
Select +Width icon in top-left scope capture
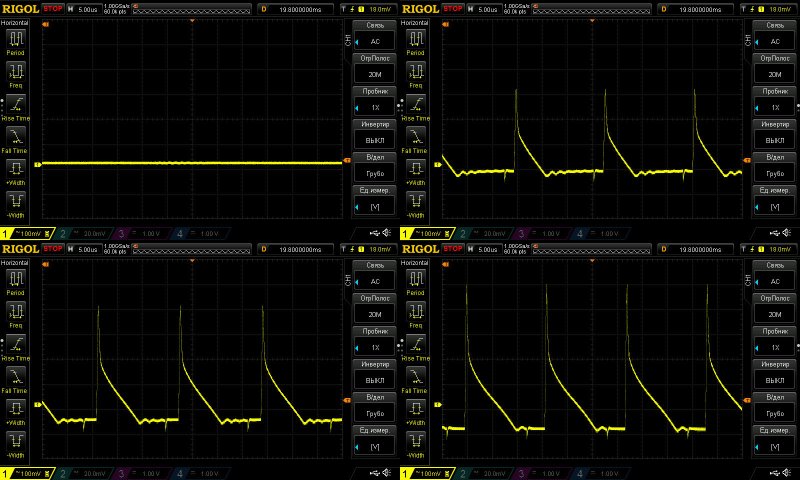click(16, 168)
